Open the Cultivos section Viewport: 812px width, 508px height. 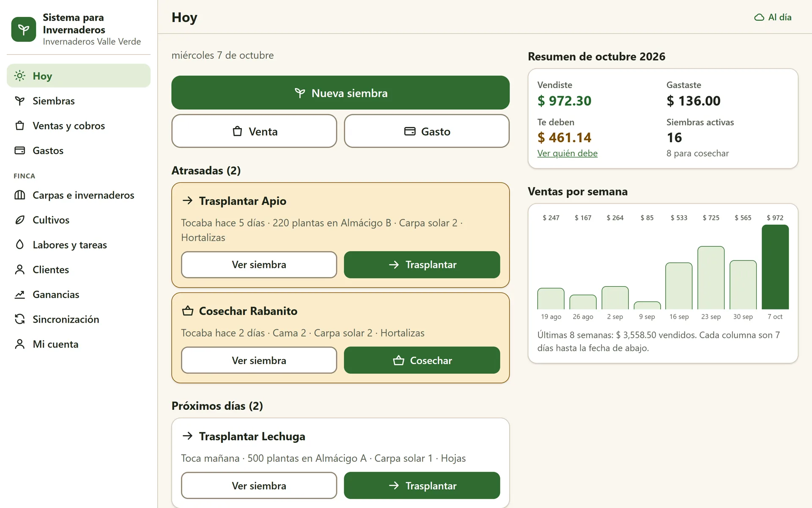79,220
